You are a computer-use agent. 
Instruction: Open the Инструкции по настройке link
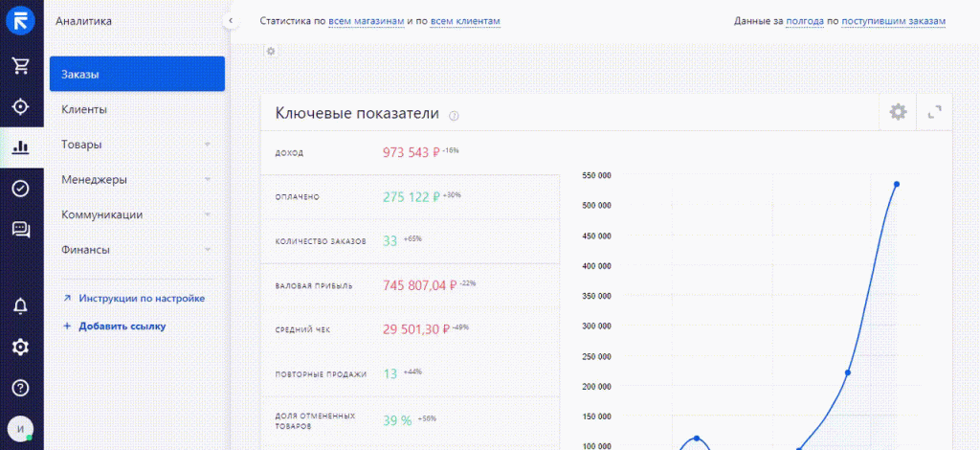click(142, 299)
